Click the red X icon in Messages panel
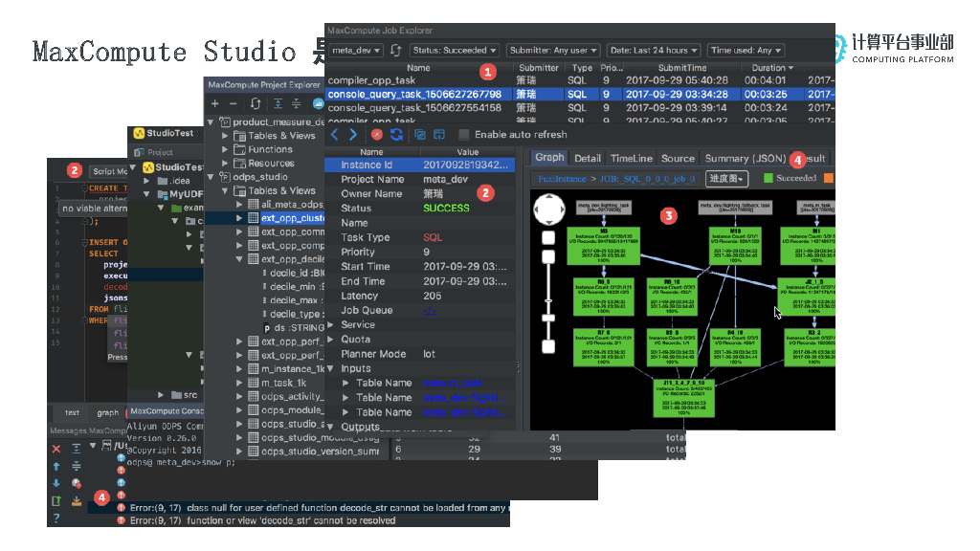Viewport: 980px width, 551px height. click(x=56, y=449)
